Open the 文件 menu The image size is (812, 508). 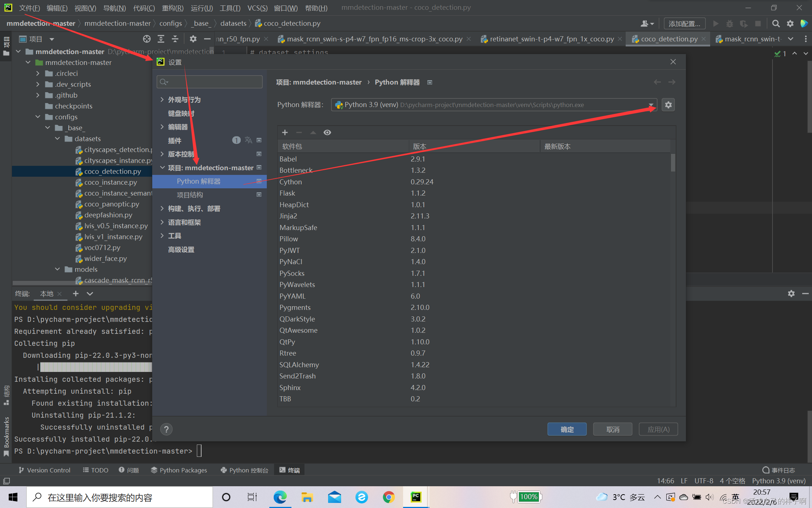click(29, 8)
